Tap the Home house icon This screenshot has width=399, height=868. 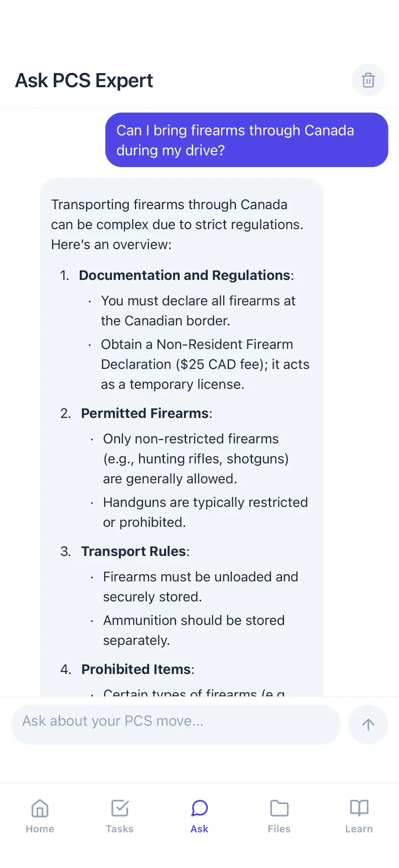[40, 808]
